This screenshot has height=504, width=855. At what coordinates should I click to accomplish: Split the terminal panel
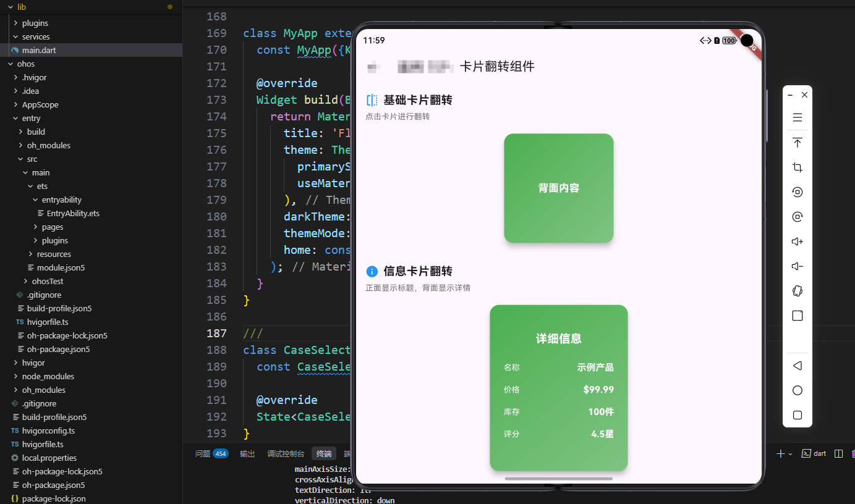click(838, 453)
